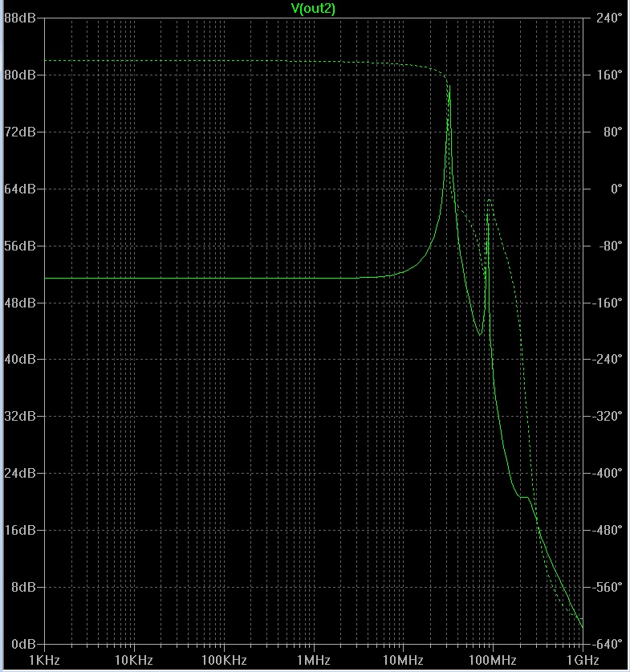Screen dimensions: 630x672
Task: Click the 1GHz frequency axis label
Action: point(583,661)
